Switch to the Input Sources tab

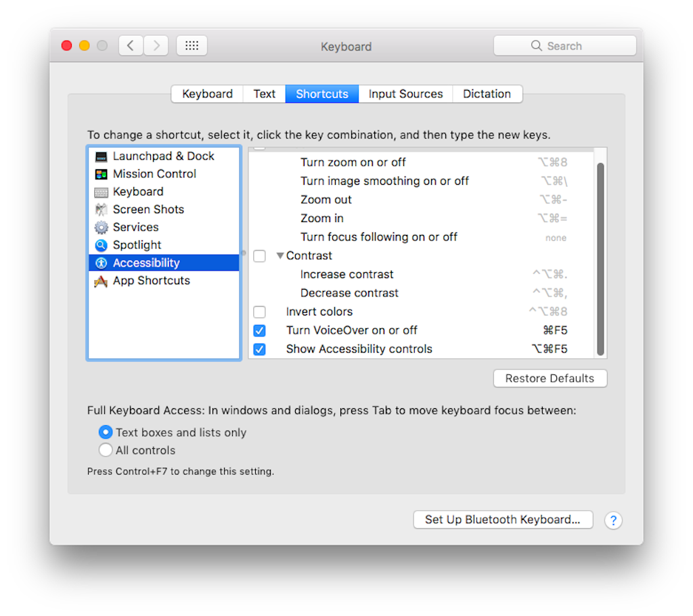click(x=405, y=93)
